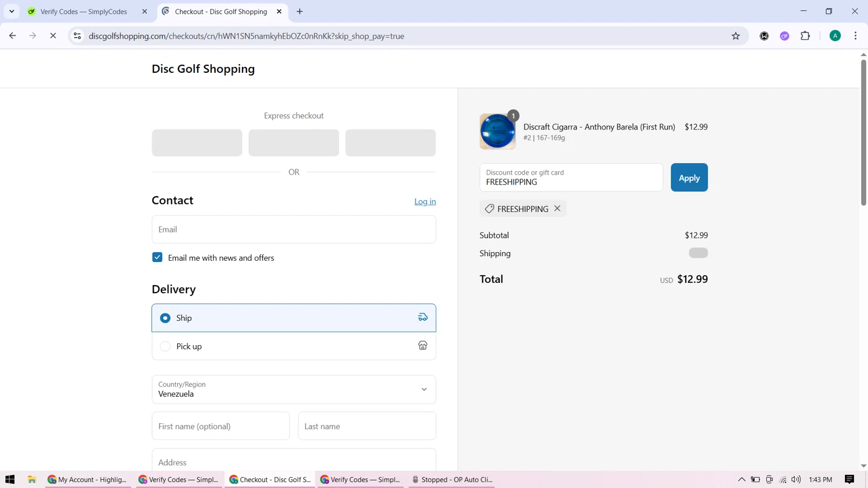Click the third express checkout placeholder button
Image resolution: width=868 pixels, height=488 pixels.
coord(391,143)
